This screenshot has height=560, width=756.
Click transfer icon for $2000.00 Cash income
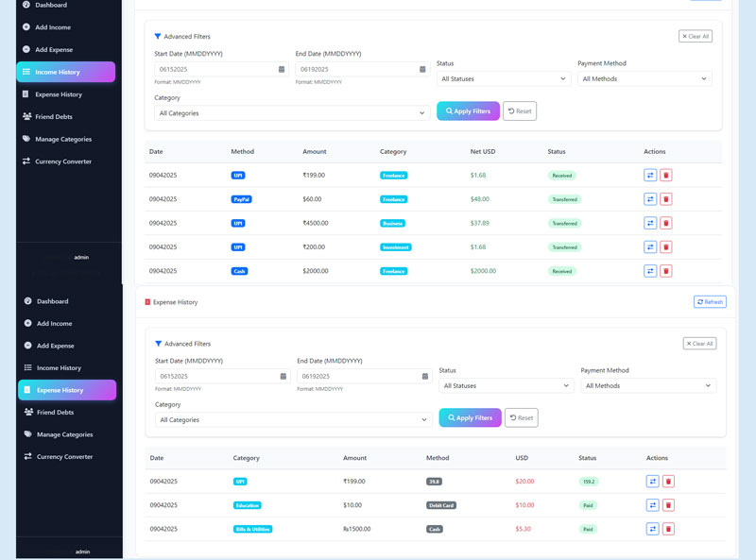(x=650, y=271)
